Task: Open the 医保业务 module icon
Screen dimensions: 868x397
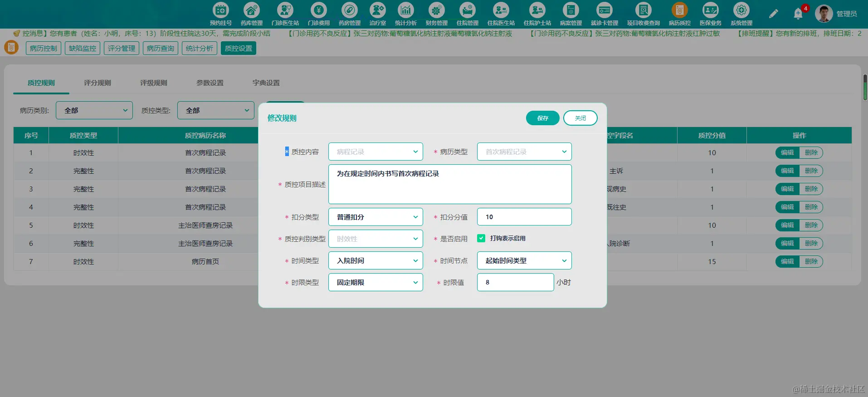Action: tap(711, 10)
